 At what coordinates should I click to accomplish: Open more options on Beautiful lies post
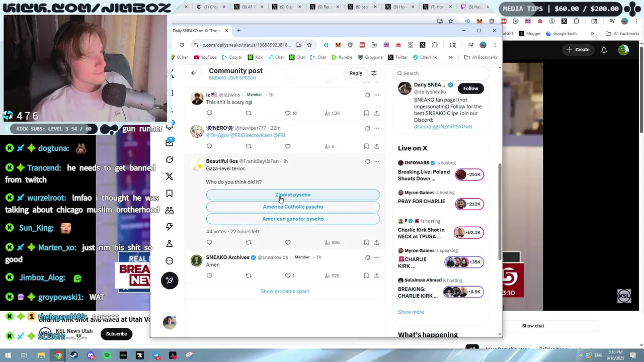[x=376, y=161]
